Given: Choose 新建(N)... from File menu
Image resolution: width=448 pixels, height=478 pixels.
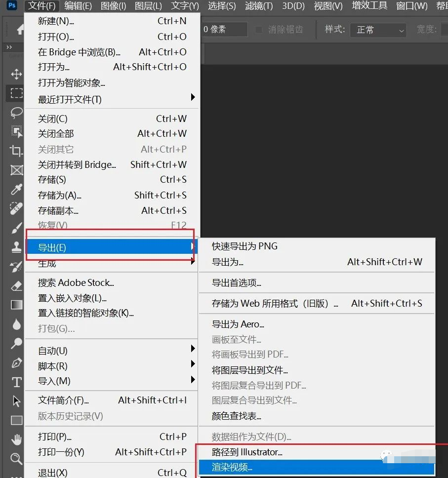Looking at the screenshot, I should point(112,21).
